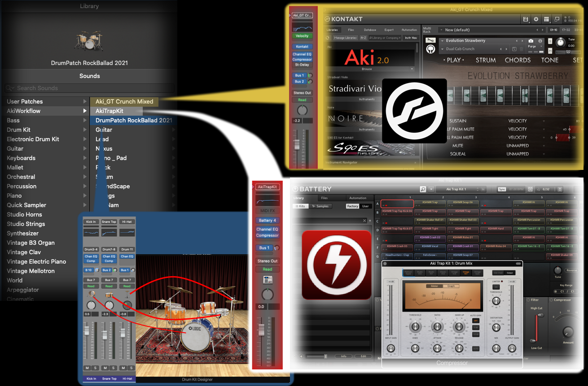
Task: Click the Kontakt save floppy-disk icon
Action: click(x=526, y=19)
